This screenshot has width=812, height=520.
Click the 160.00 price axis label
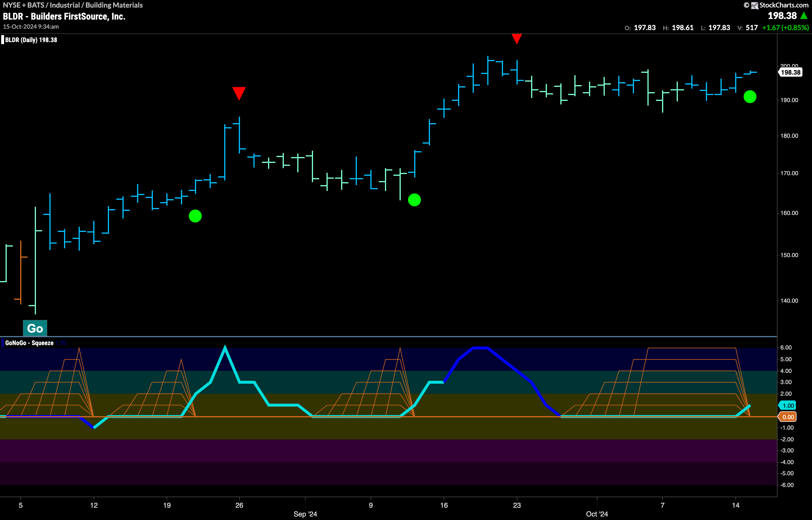click(x=789, y=213)
